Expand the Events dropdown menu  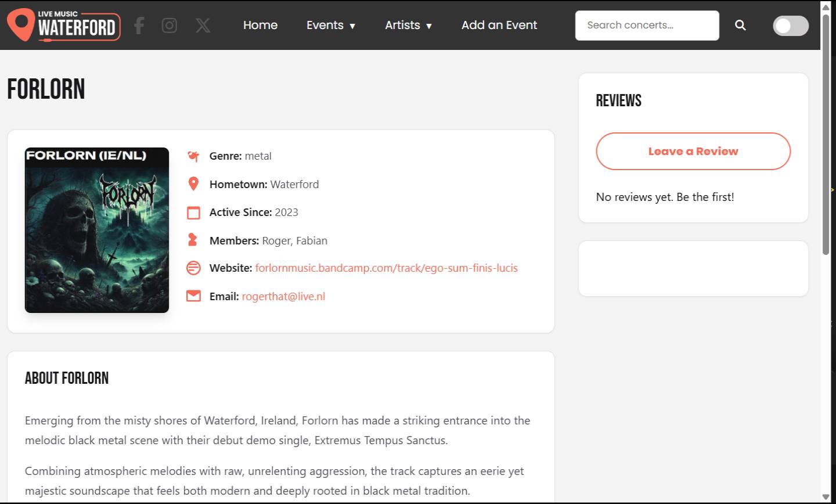click(x=331, y=25)
